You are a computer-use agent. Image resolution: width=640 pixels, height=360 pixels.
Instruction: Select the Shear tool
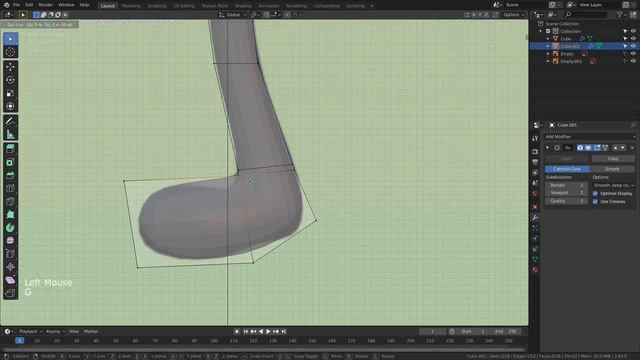(x=11, y=280)
